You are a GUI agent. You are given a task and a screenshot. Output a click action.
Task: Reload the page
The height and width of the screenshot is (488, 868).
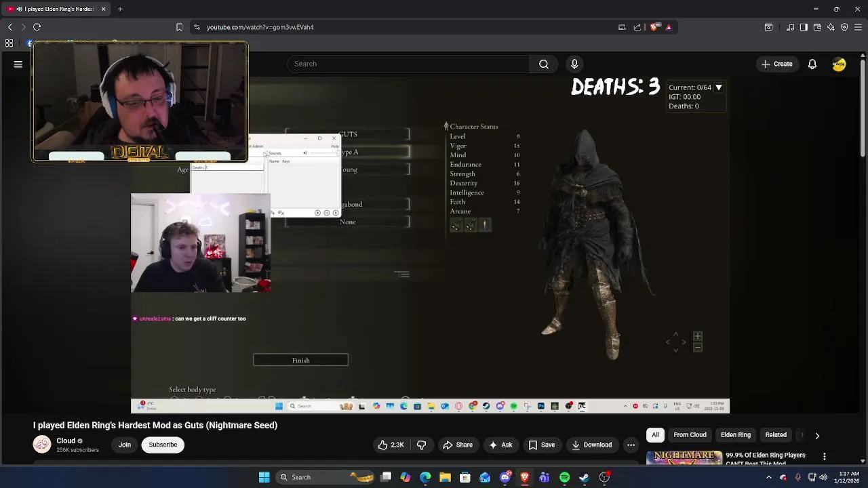(37, 27)
